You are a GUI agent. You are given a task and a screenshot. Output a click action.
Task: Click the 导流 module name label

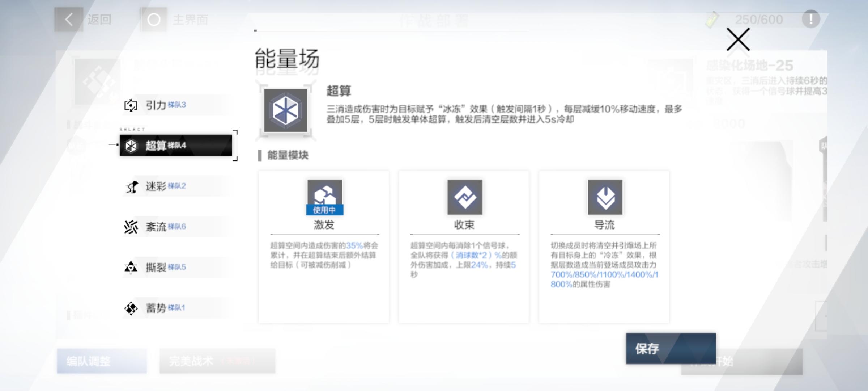coord(604,225)
